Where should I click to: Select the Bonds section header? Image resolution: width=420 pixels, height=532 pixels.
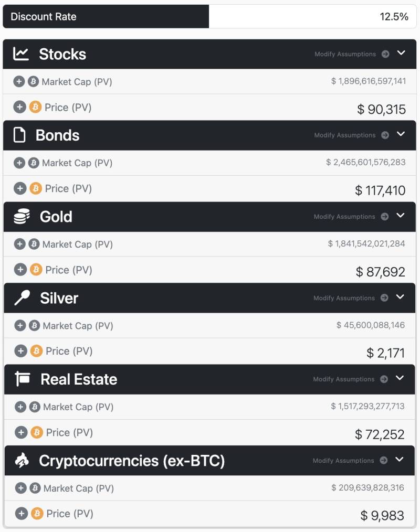(x=58, y=135)
